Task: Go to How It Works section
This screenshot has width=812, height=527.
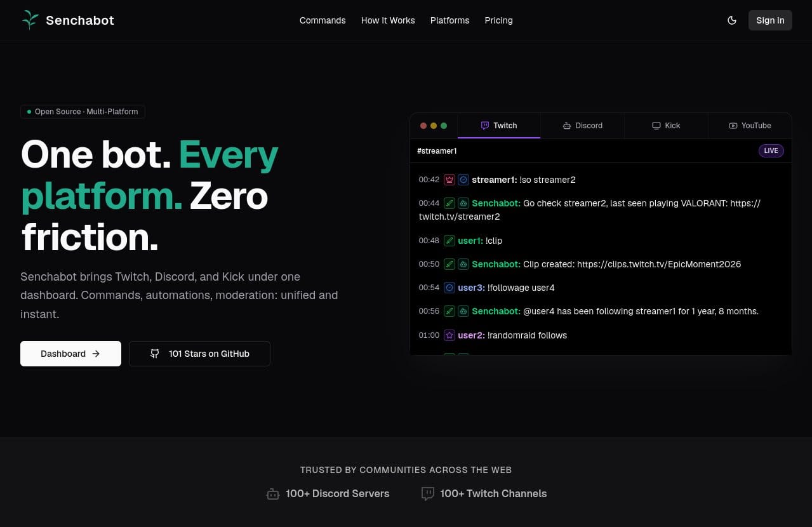Action: [x=388, y=20]
